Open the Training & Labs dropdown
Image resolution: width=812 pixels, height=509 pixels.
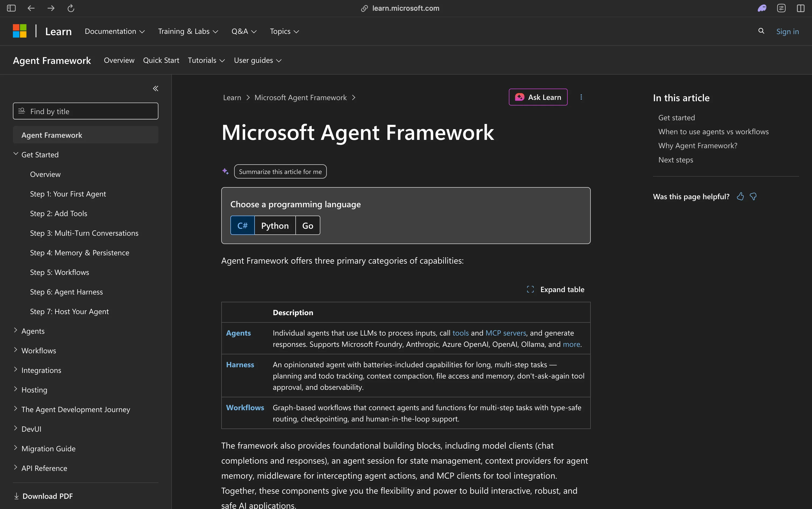pyautogui.click(x=188, y=31)
